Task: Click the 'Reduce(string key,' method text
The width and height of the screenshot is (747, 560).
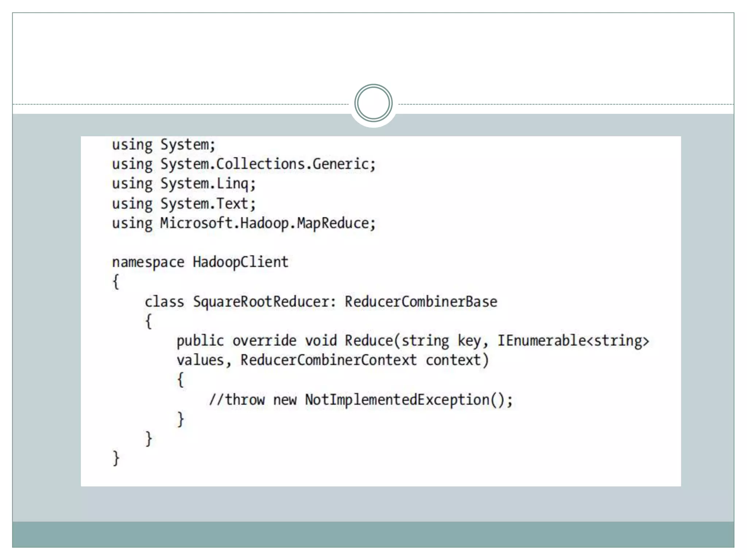Action: [x=416, y=341]
